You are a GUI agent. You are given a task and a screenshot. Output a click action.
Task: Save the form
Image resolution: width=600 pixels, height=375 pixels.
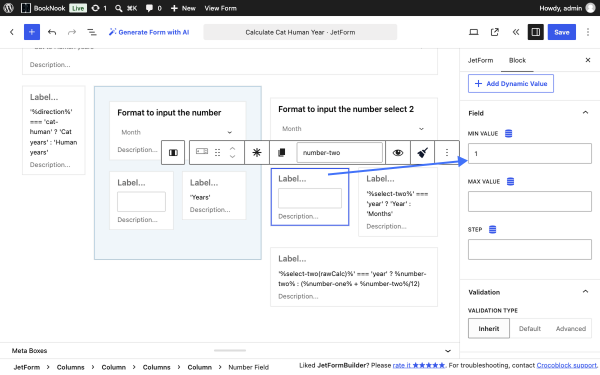click(x=562, y=32)
